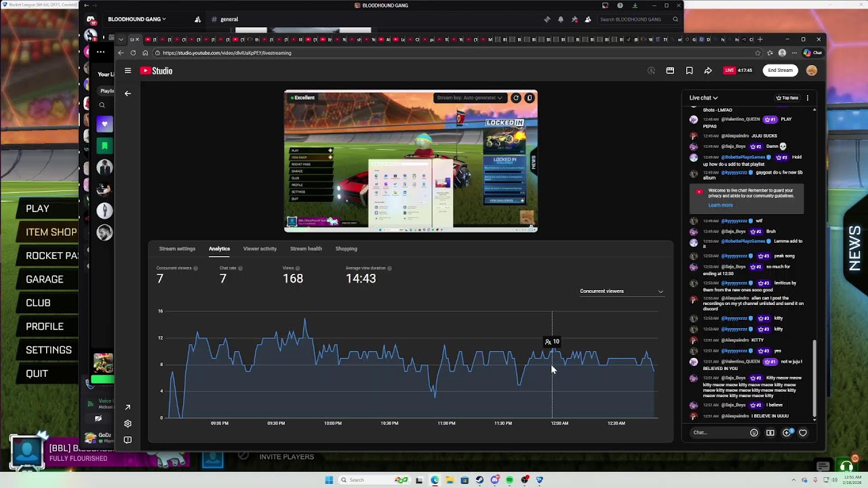Open Studio stream settings gear icon

point(127,424)
